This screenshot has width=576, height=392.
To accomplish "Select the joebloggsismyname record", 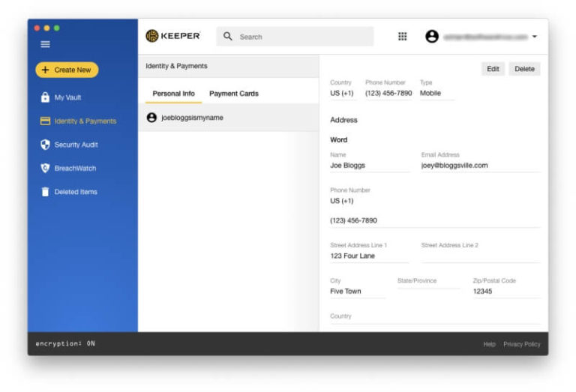I will coord(229,118).
